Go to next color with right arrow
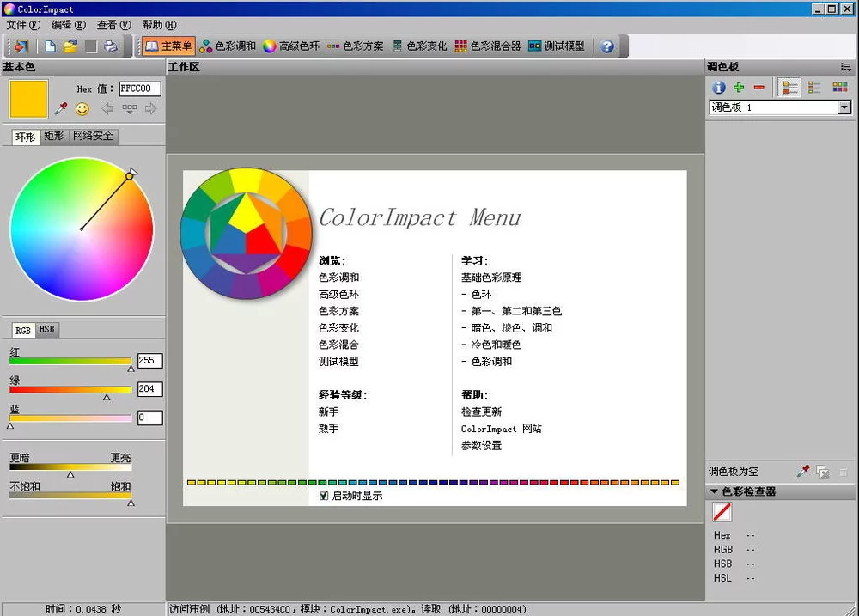 pyautogui.click(x=150, y=108)
